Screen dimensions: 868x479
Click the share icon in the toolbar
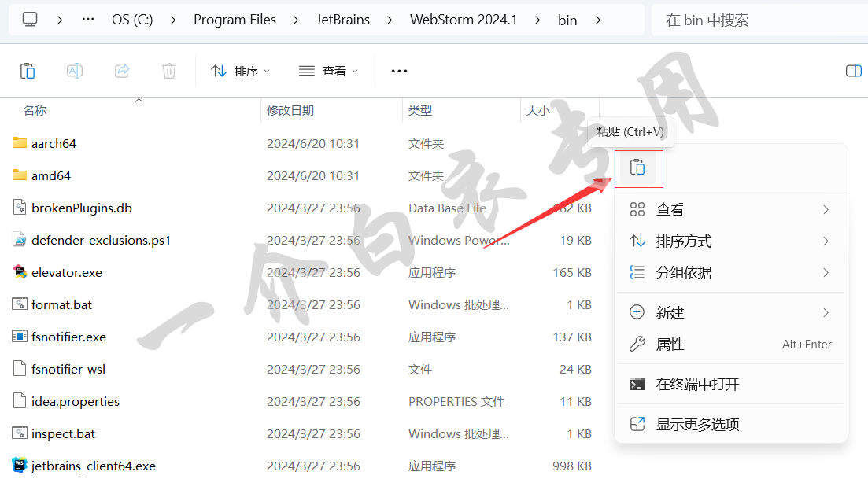coord(122,71)
